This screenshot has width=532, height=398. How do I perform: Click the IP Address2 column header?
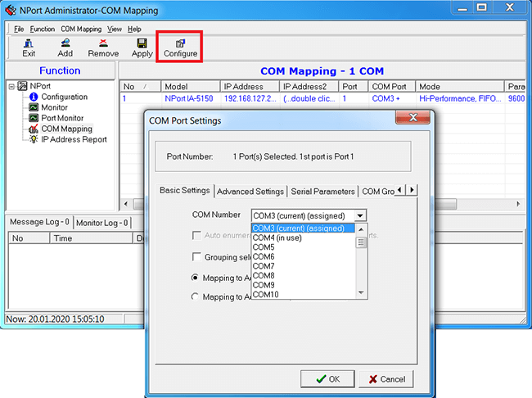(309, 87)
